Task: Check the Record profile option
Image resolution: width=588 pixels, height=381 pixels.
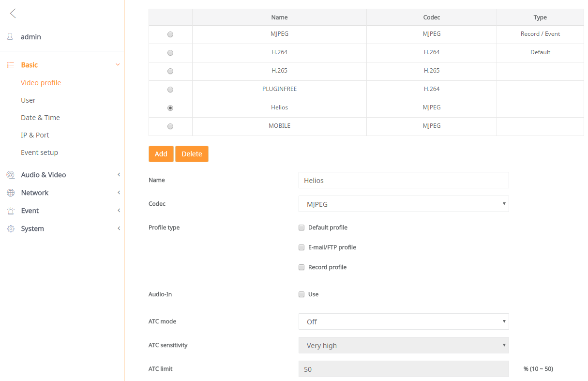Action: pyautogui.click(x=302, y=267)
